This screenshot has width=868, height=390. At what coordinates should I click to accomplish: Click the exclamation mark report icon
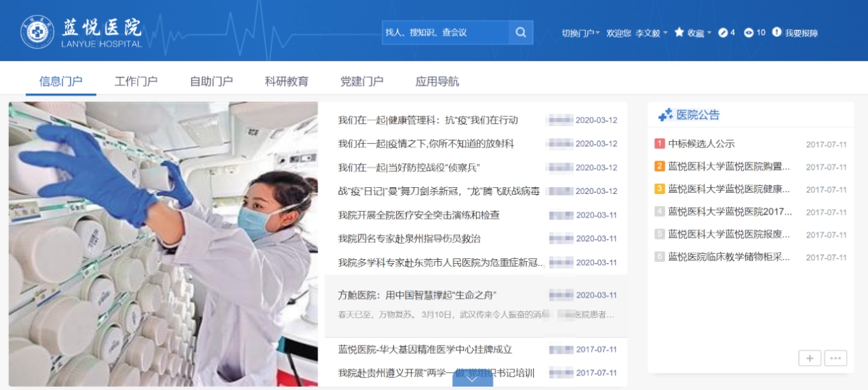click(x=777, y=32)
